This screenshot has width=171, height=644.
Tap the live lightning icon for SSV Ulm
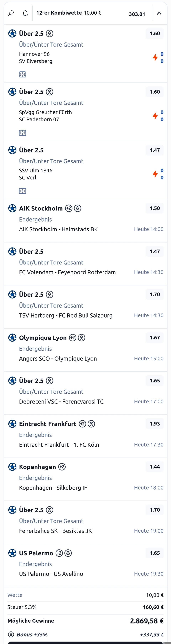tap(155, 174)
